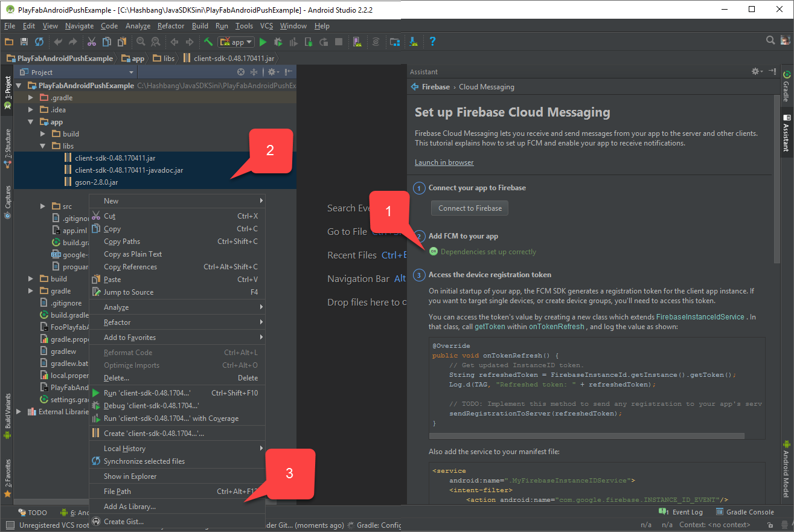Expand External Libraries node
The image size is (794, 532).
pos(19,412)
